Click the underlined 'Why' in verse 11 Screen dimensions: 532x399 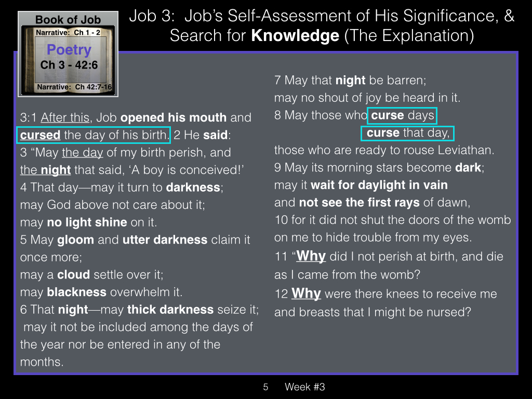click(x=311, y=256)
